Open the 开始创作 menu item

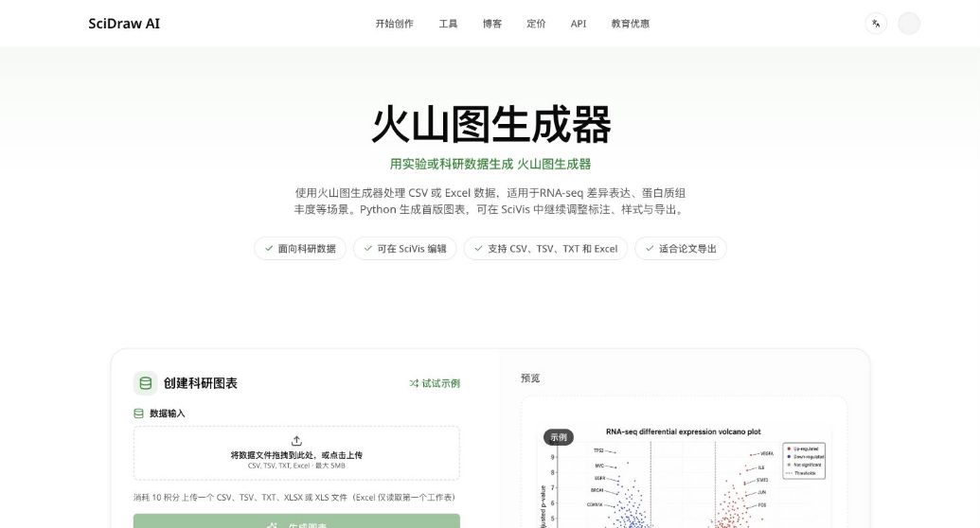pyautogui.click(x=395, y=24)
